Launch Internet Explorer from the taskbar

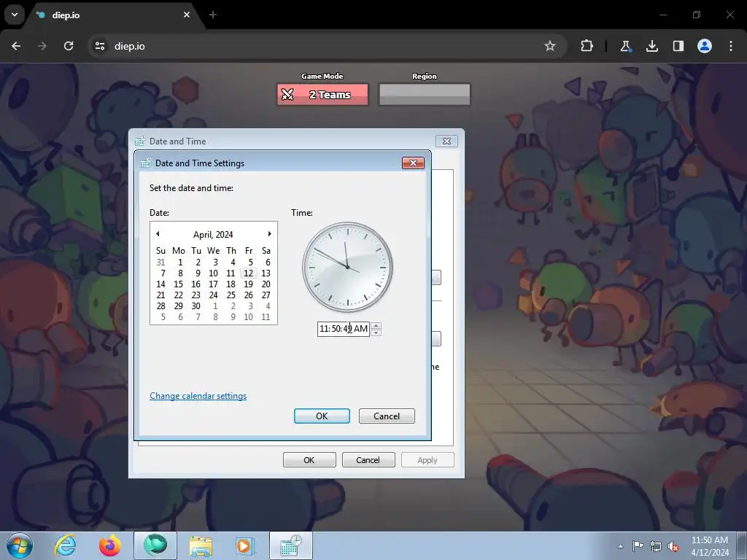pos(65,545)
